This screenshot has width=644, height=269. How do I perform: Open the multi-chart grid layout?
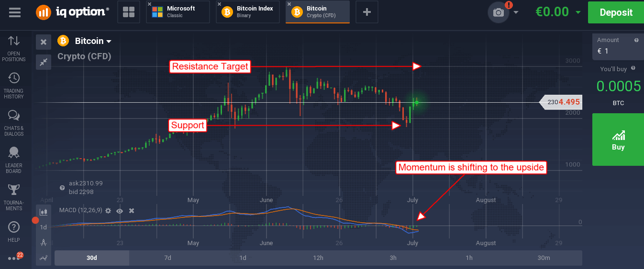(128, 12)
